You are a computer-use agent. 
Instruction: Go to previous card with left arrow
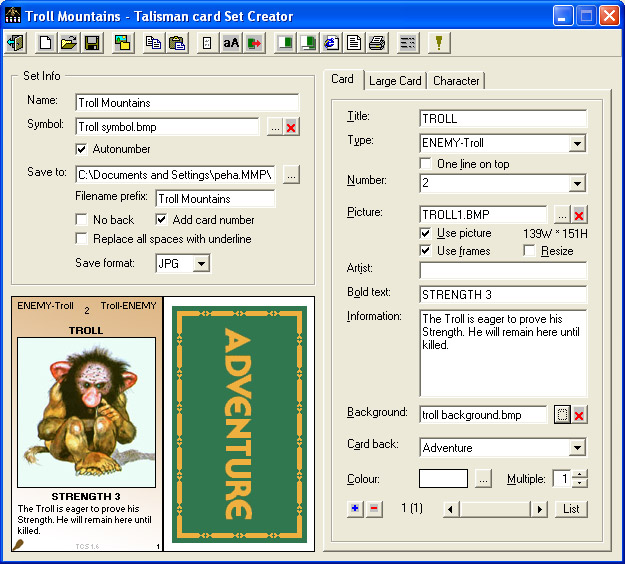(x=451, y=509)
